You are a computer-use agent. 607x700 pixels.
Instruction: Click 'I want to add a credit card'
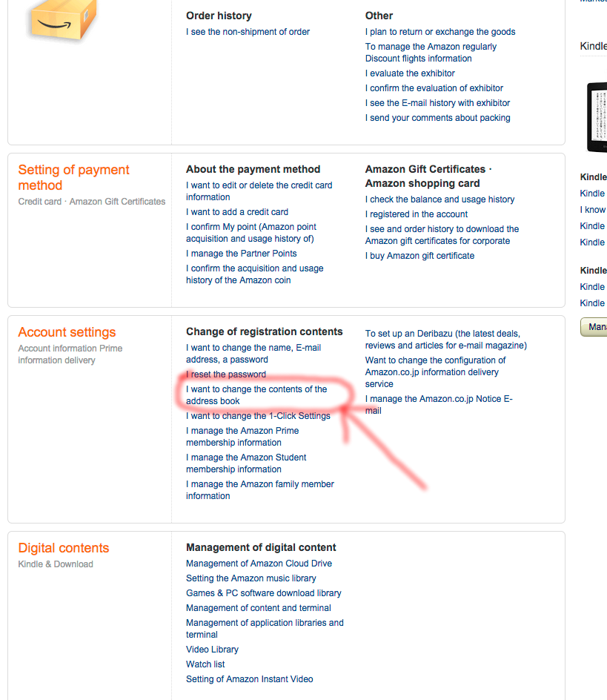pyautogui.click(x=237, y=211)
